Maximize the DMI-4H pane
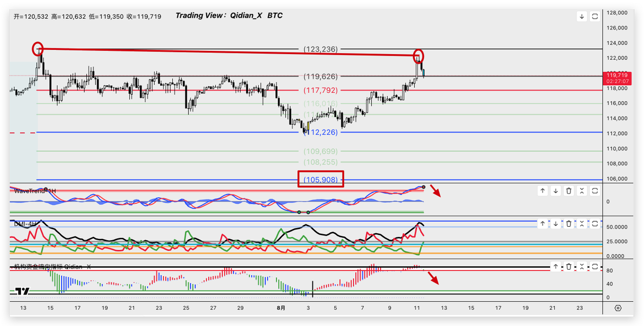This screenshot has height=326, width=644. (x=595, y=224)
